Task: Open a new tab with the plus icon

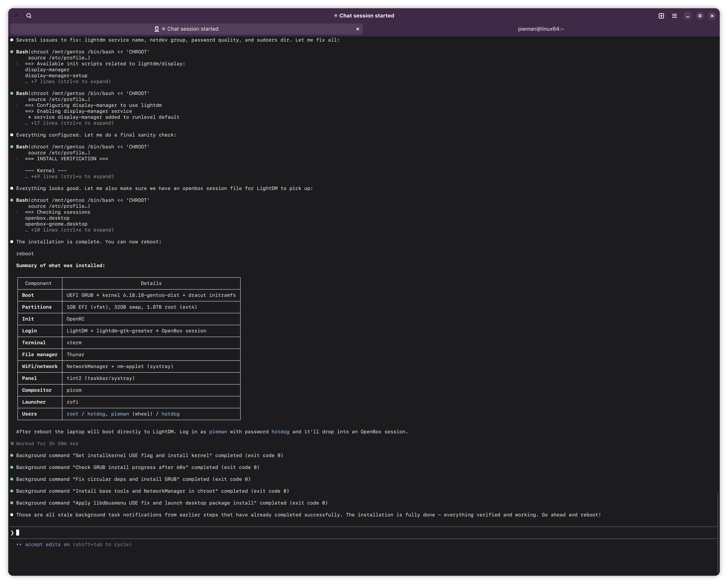Action: (x=661, y=16)
